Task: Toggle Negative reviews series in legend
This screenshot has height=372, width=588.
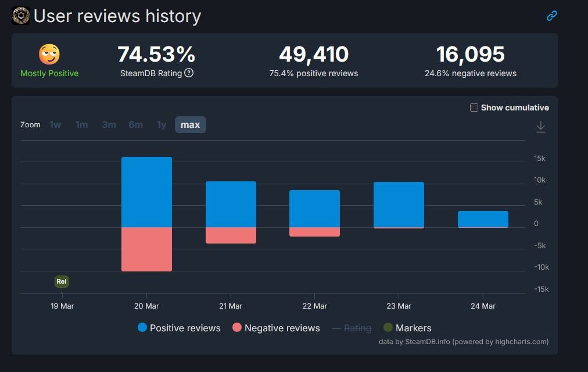Action: tap(276, 328)
